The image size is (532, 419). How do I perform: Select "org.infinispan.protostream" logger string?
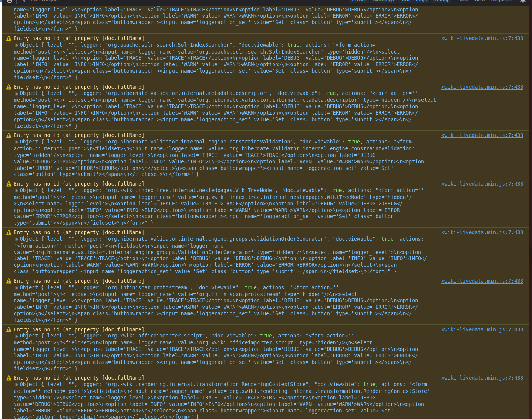point(147,287)
